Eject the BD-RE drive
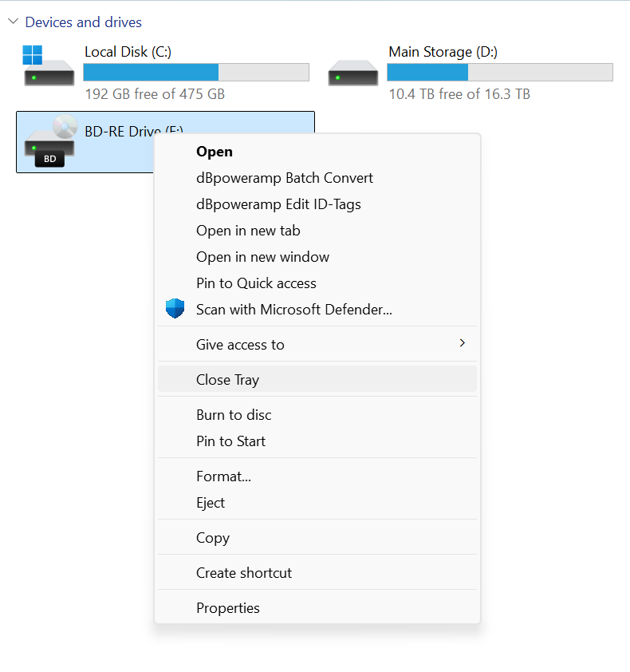This screenshot has width=630, height=672. tap(211, 503)
